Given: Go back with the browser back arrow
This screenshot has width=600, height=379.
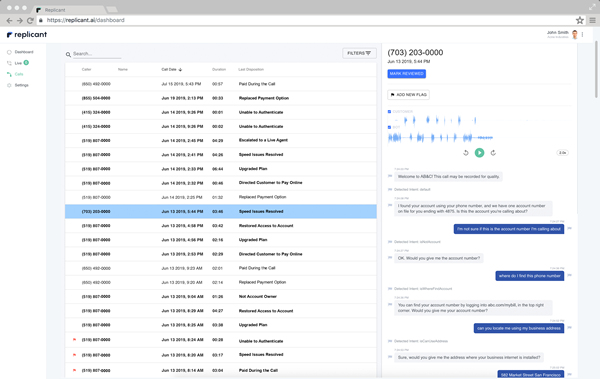Looking at the screenshot, I should 9,20.
